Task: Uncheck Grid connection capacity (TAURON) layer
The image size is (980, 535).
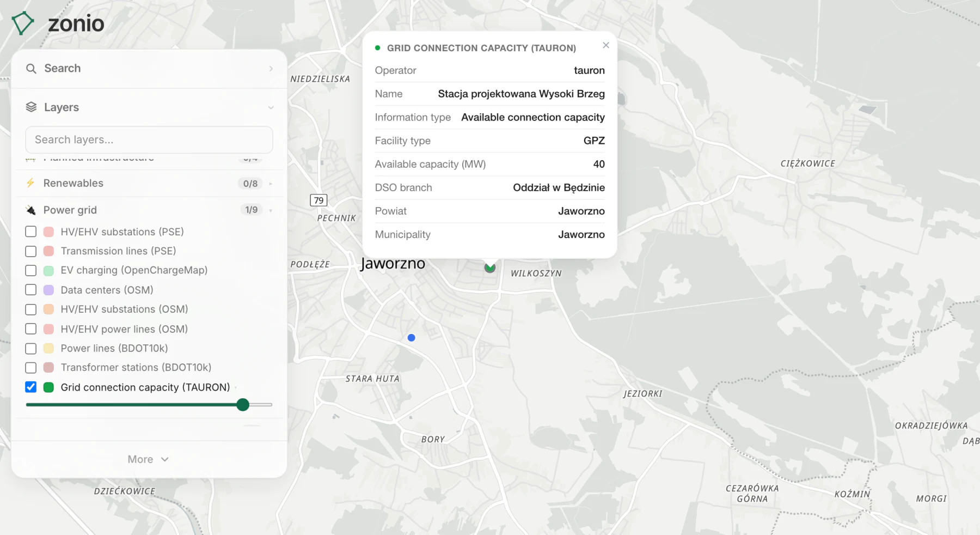Action: pyautogui.click(x=31, y=387)
